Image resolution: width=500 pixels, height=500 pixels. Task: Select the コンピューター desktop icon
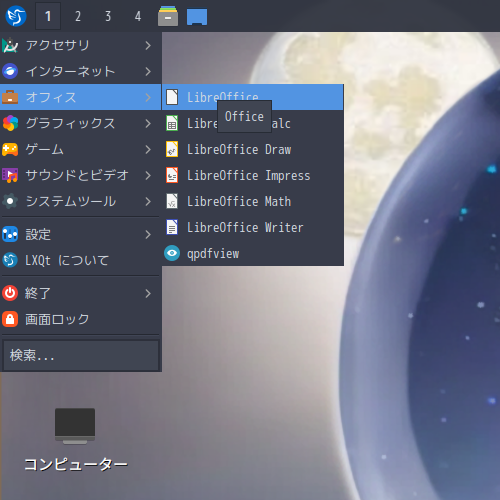coord(75,426)
